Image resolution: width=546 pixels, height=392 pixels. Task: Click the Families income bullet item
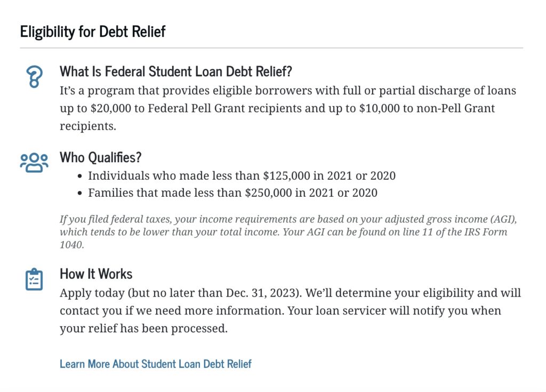point(232,193)
